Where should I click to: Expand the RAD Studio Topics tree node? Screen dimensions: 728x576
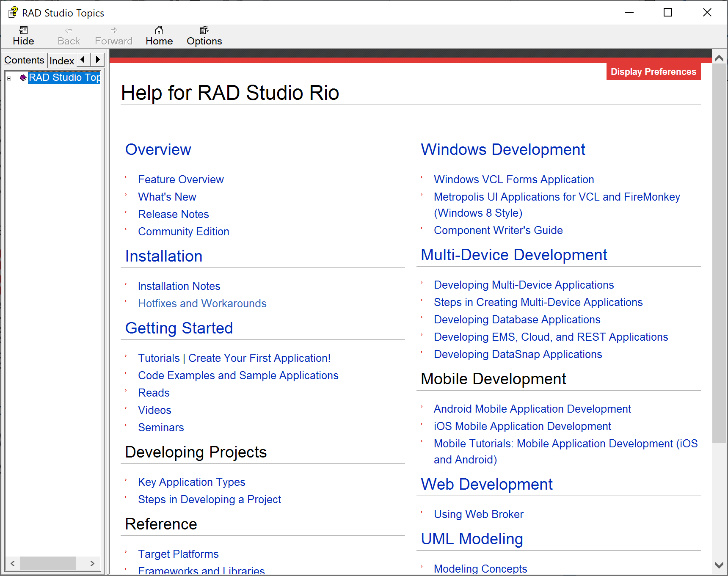[x=9, y=78]
